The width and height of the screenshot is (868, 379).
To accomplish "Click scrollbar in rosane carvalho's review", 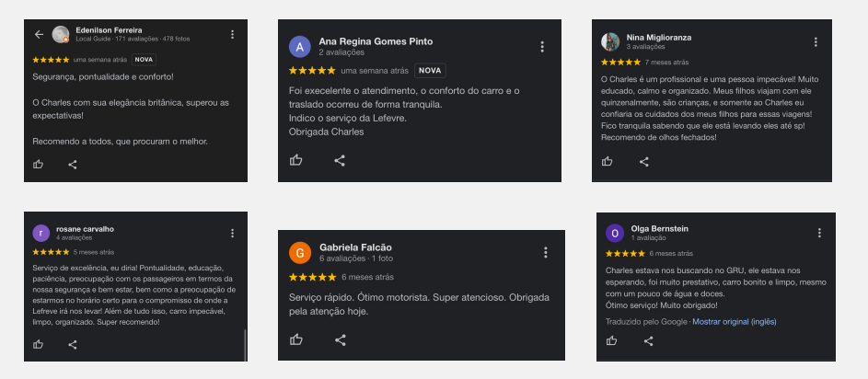I will point(245,344).
